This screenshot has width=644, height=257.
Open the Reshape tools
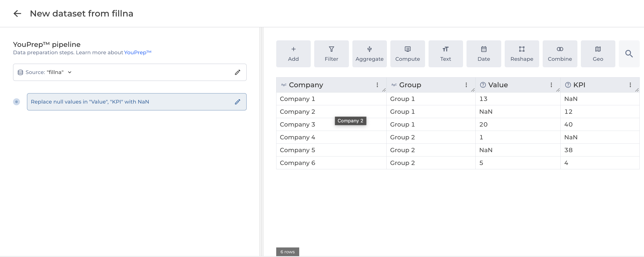click(521, 54)
